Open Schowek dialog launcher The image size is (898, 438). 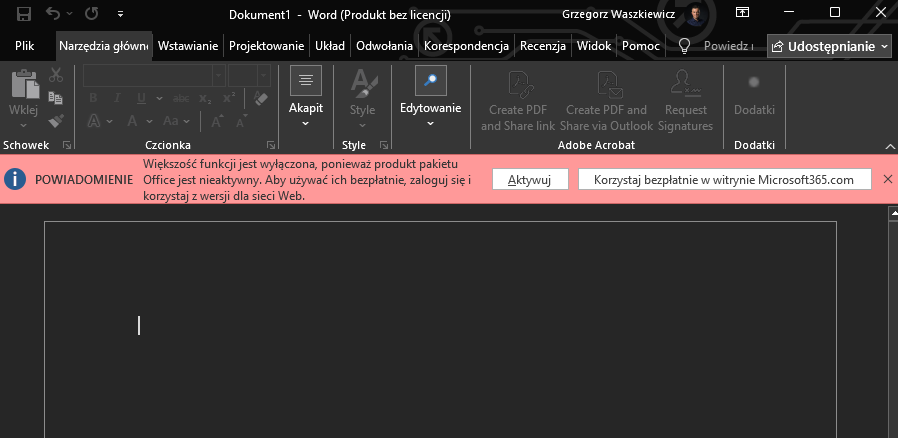[x=67, y=145]
